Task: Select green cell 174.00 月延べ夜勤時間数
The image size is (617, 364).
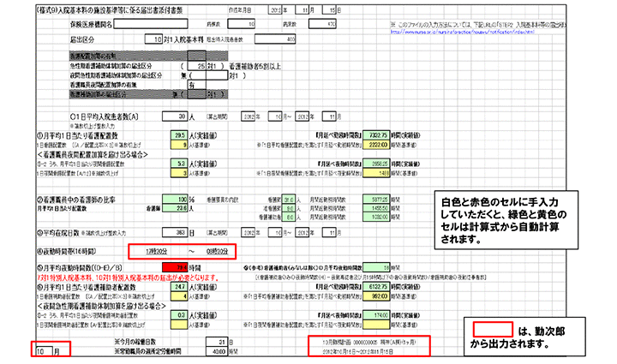Action: click(x=376, y=315)
